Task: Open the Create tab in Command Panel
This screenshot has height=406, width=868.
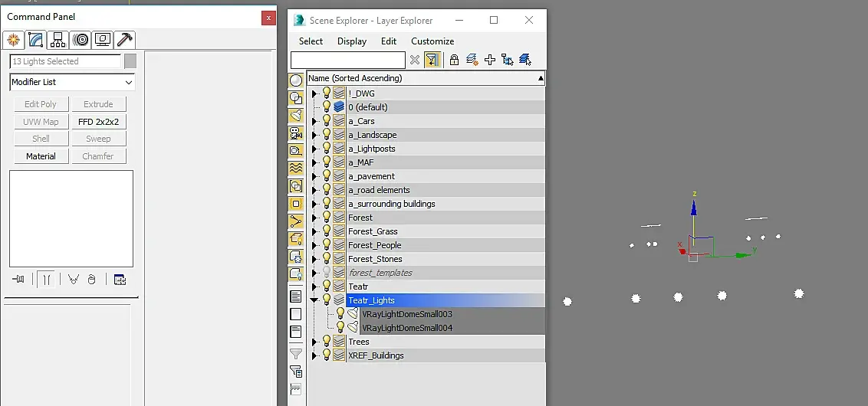Action: point(13,40)
